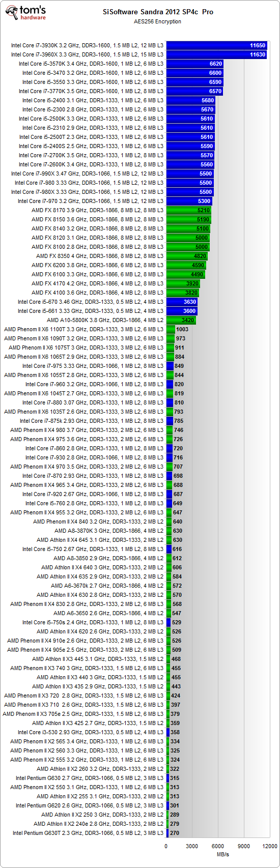Viewport: 280px width, 868px height.
Task: Click the MB/s axis unit label
Action: 222,854
